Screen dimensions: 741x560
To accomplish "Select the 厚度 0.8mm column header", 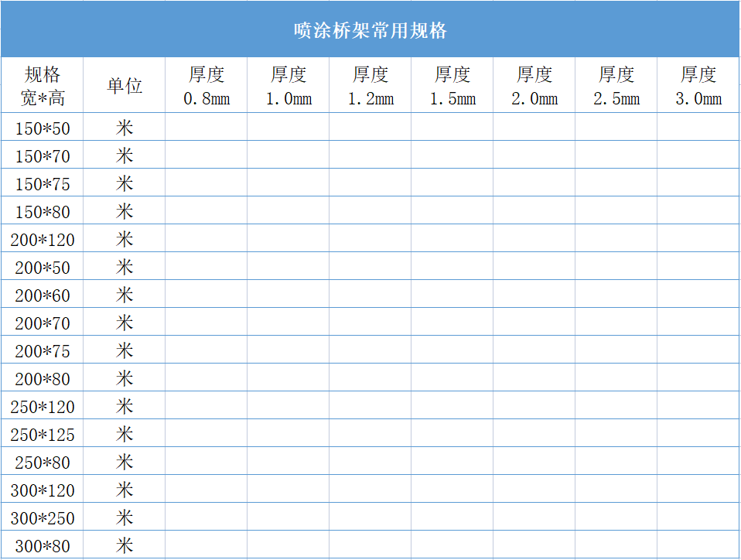I will (205, 84).
